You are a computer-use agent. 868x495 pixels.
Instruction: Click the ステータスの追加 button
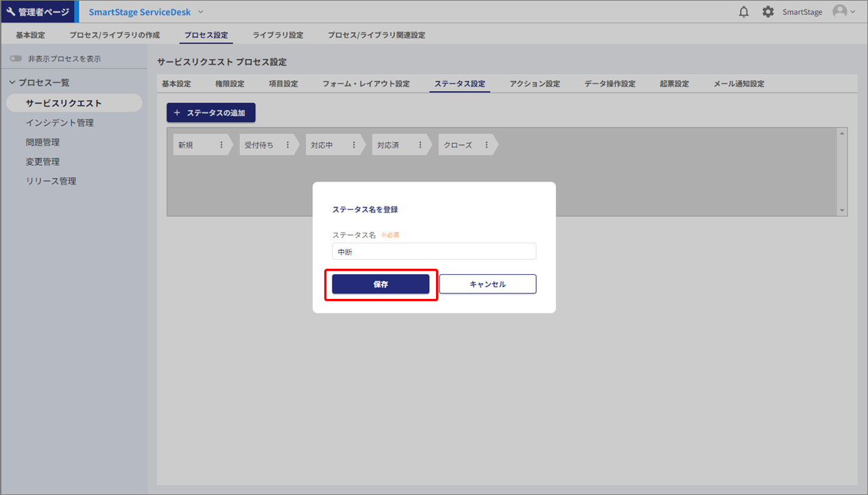tap(211, 112)
